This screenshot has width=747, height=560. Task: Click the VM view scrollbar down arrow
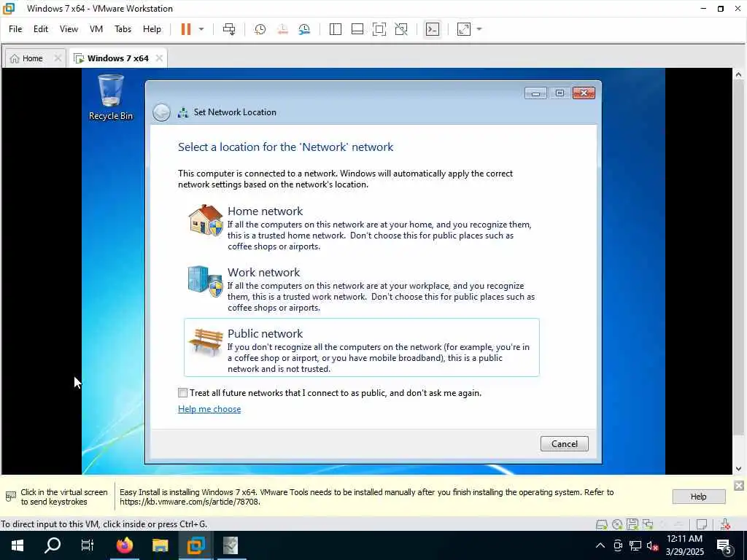pyautogui.click(x=738, y=469)
